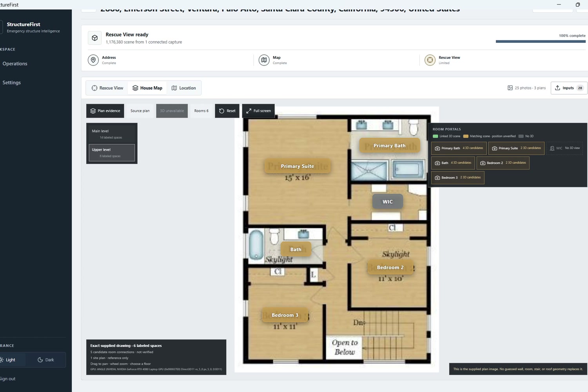
Task: Switch theme to Light
Action: pyautogui.click(x=12, y=360)
